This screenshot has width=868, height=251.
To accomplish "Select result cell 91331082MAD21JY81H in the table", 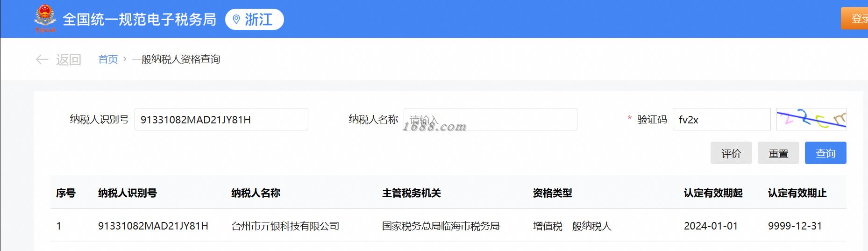I will coord(153,226).
